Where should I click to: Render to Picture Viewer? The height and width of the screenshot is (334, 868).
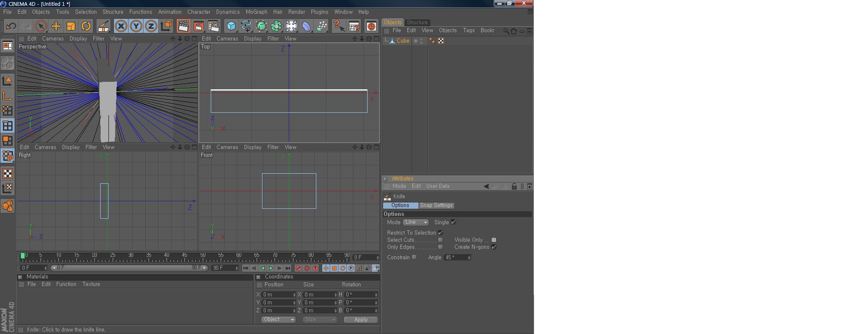click(198, 26)
